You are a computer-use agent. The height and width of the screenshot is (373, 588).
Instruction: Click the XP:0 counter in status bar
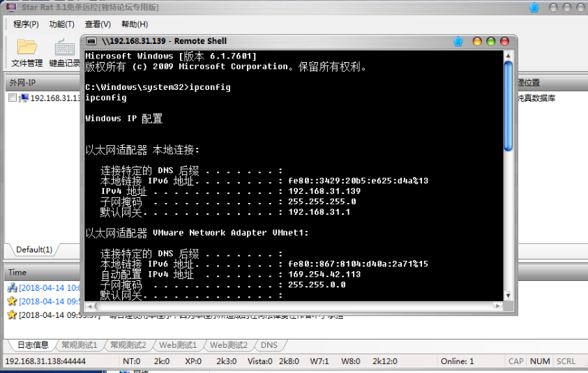tap(193, 361)
